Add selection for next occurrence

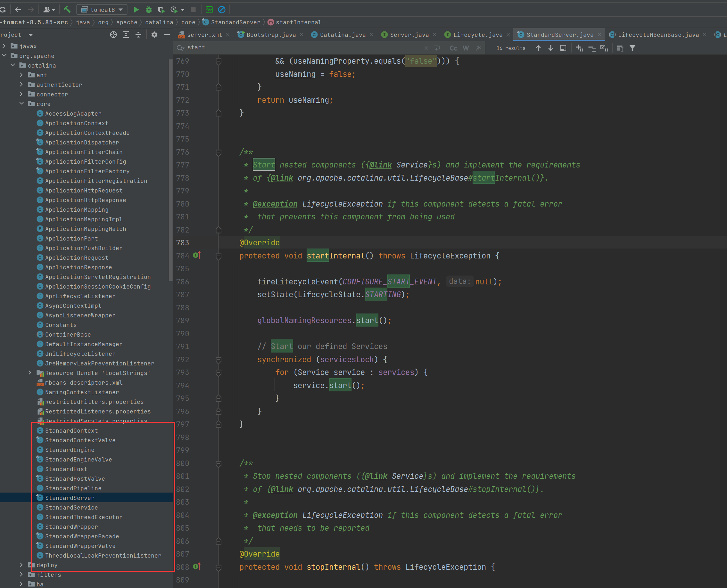[579, 48]
